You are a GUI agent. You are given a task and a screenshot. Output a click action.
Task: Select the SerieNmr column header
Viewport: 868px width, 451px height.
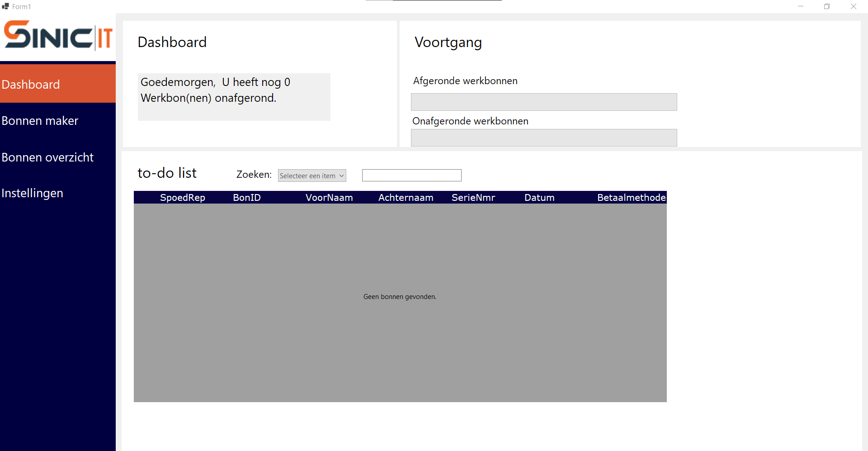click(473, 198)
